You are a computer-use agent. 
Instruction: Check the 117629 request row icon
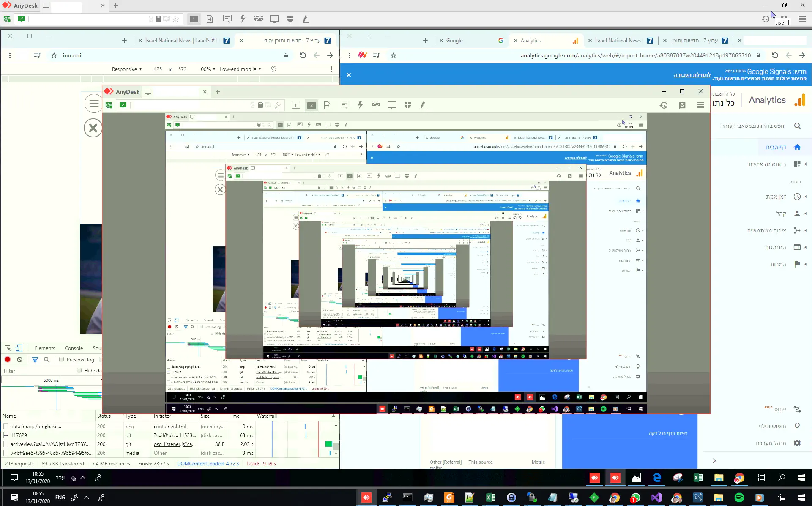6,435
